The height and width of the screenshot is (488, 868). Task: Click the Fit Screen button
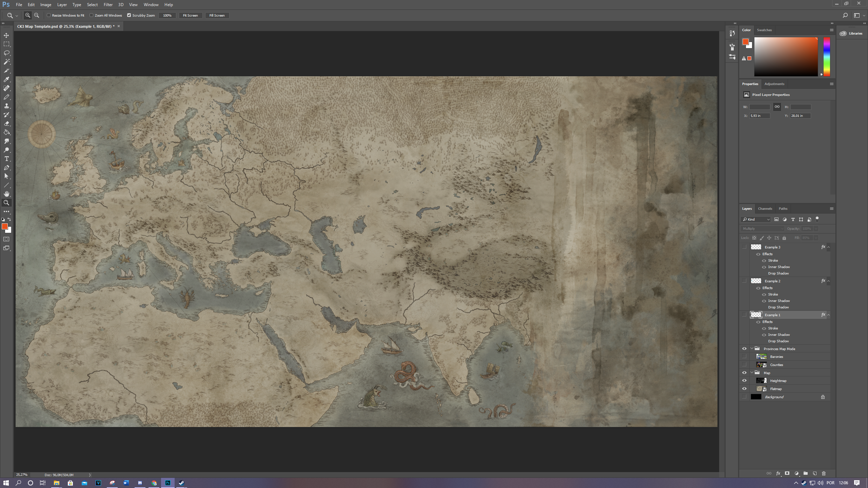tap(190, 16)
